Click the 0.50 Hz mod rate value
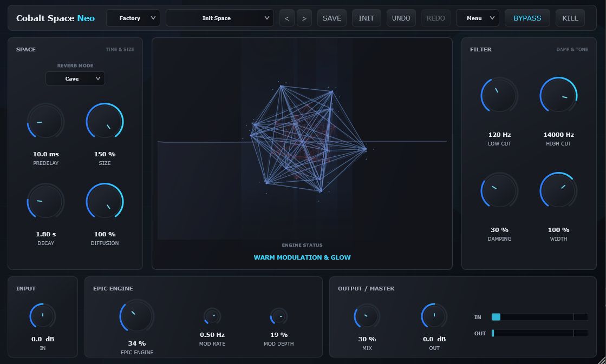 (x=212, y=335)
